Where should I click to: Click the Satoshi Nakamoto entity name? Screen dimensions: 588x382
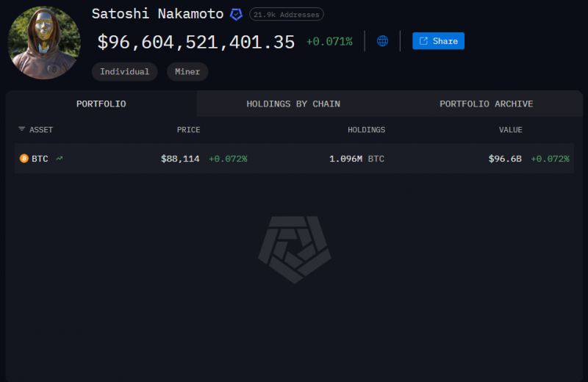pyautogui.click(x=157, y=14)
